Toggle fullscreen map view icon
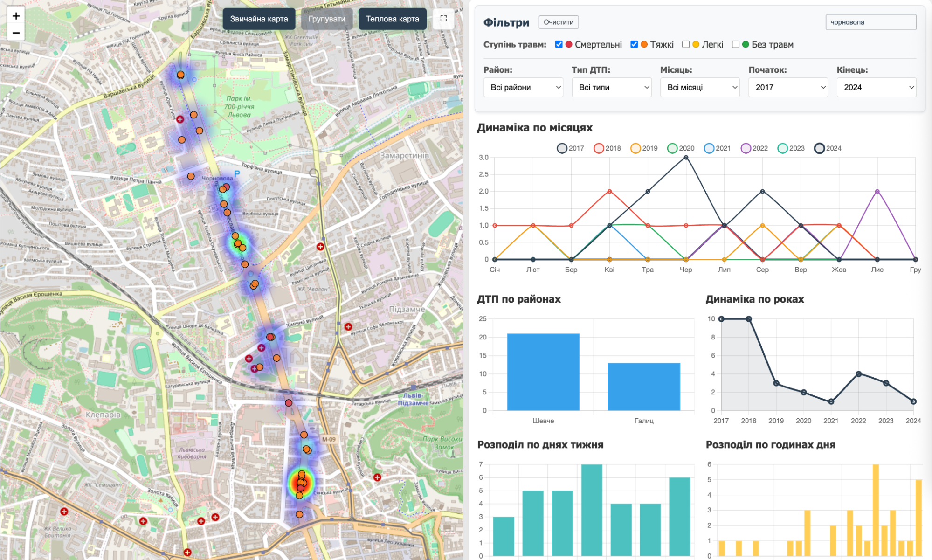The width and height of the screenshot is (932, 560). (x=443, y=19)
